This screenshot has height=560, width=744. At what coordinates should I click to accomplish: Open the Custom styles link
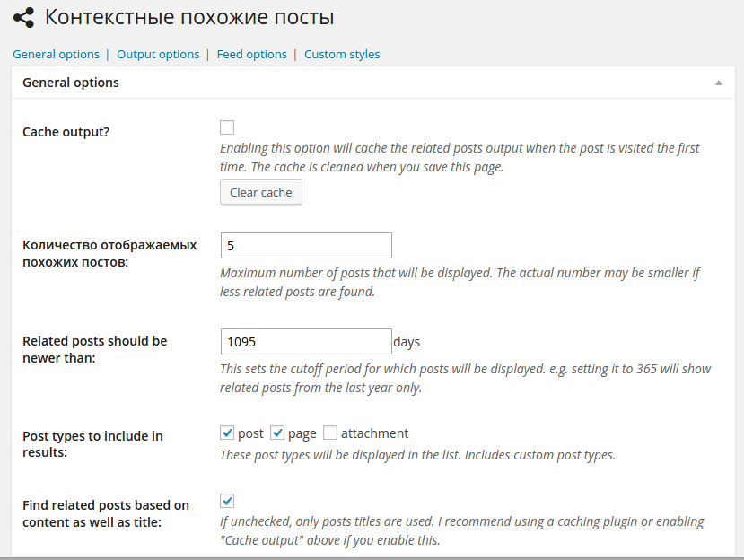[x=342, y=54]
